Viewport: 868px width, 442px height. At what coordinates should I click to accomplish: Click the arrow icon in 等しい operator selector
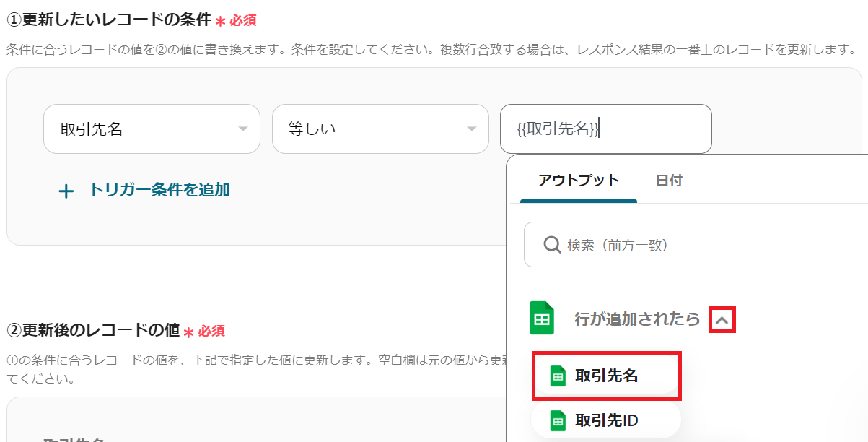click(x=472, y=129)
